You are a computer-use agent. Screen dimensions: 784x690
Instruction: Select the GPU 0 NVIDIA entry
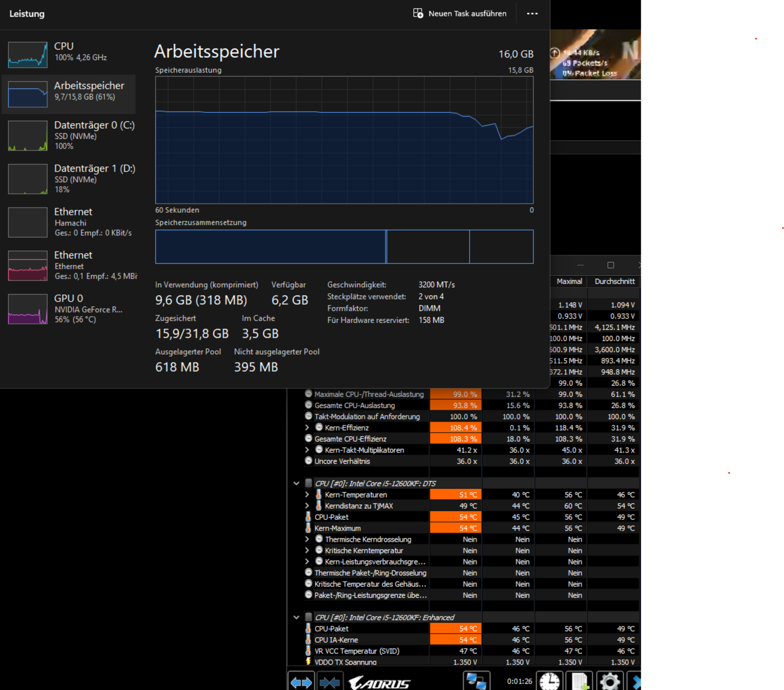69,309
